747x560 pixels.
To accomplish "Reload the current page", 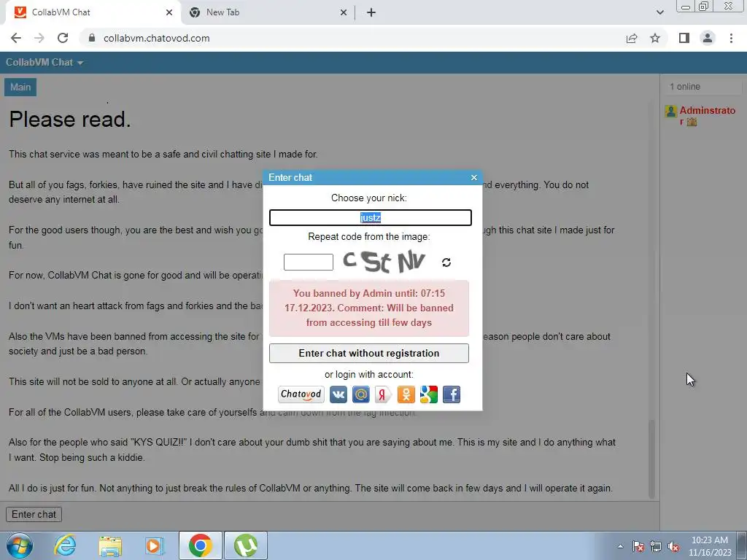I will click(x=63, y=38).
